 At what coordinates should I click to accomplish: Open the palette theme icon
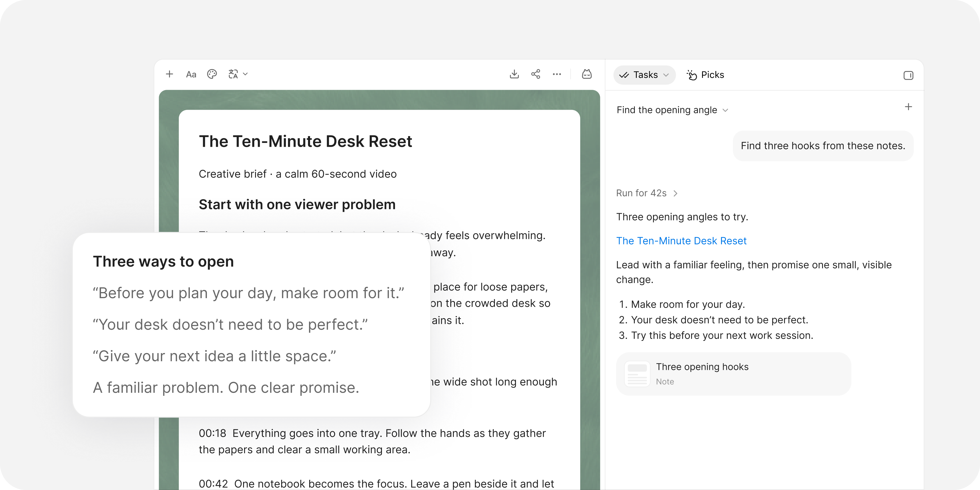(x=212, y=74)
